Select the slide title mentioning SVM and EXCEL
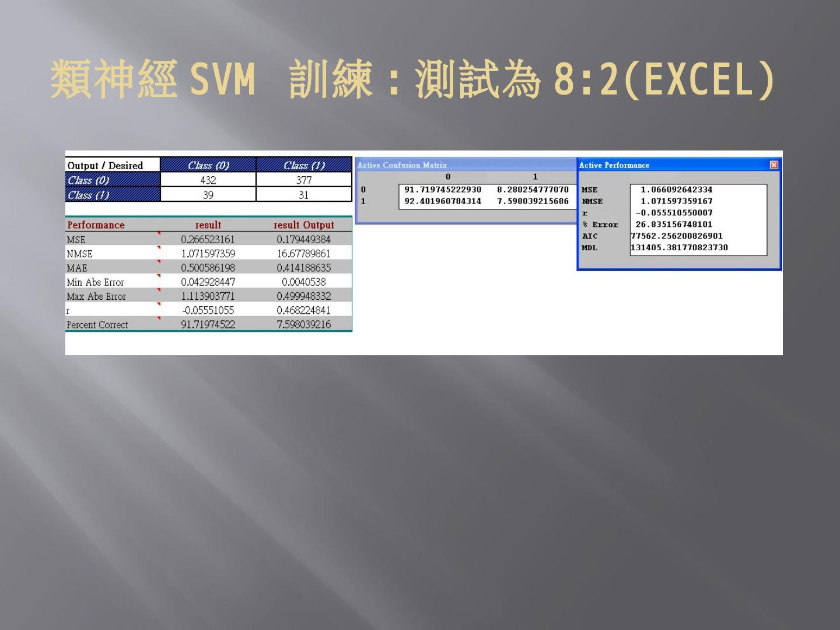The width and height of the screenshot is (840, 630). (412, 80)
